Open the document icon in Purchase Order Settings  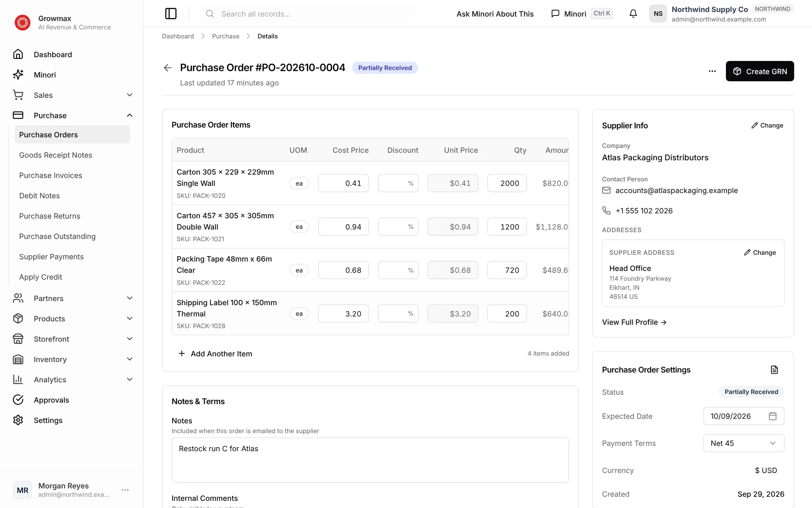(774, 370)
